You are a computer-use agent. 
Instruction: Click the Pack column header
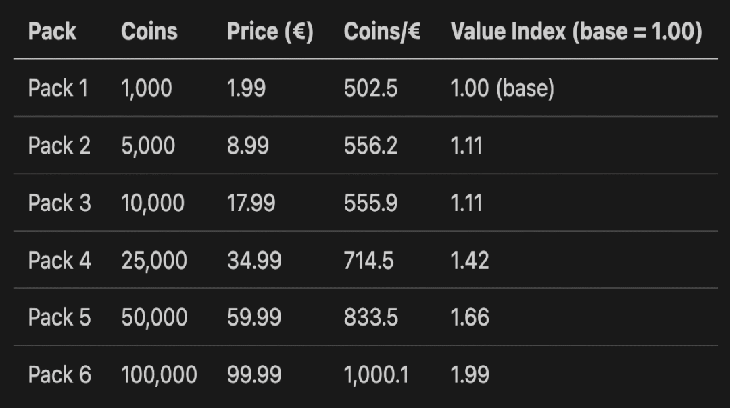tap(52, 31)
